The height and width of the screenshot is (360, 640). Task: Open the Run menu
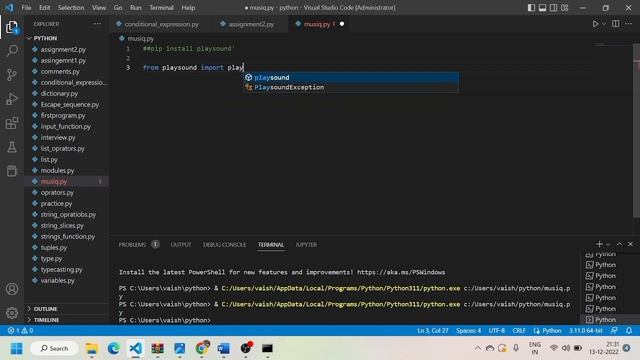136,8
